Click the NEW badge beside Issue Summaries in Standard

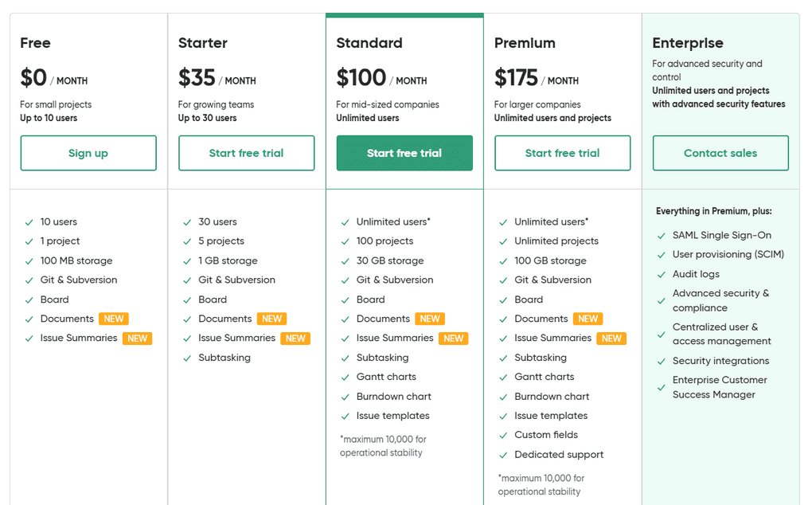(454, 338)
